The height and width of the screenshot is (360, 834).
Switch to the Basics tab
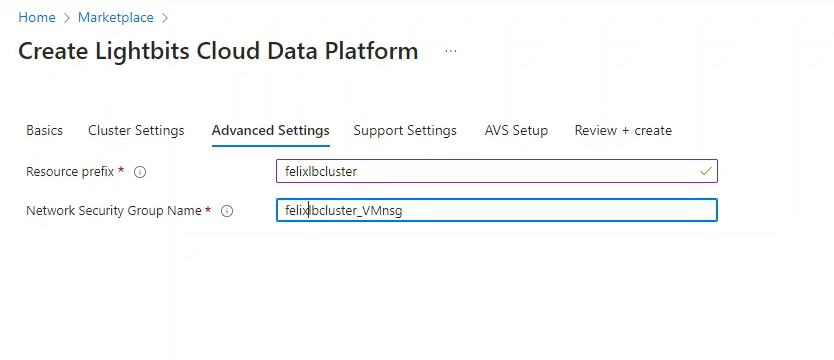44,130
